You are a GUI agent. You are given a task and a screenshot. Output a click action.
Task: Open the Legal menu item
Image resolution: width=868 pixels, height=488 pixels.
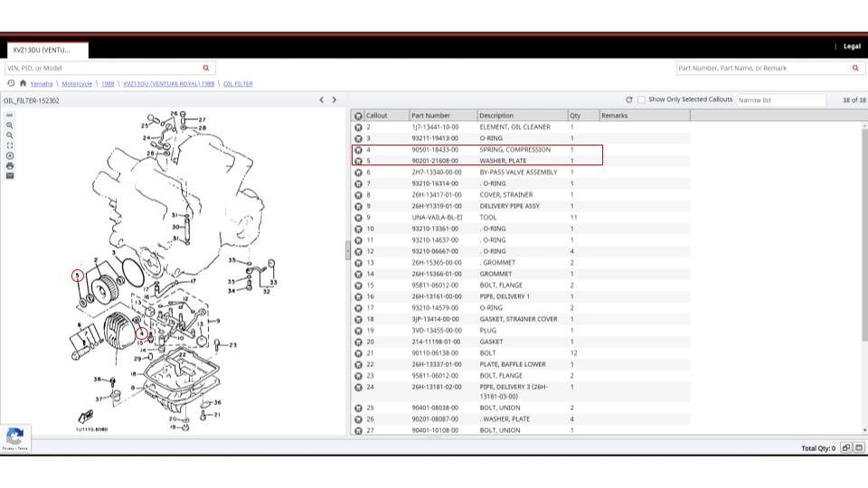coord(852,46)
